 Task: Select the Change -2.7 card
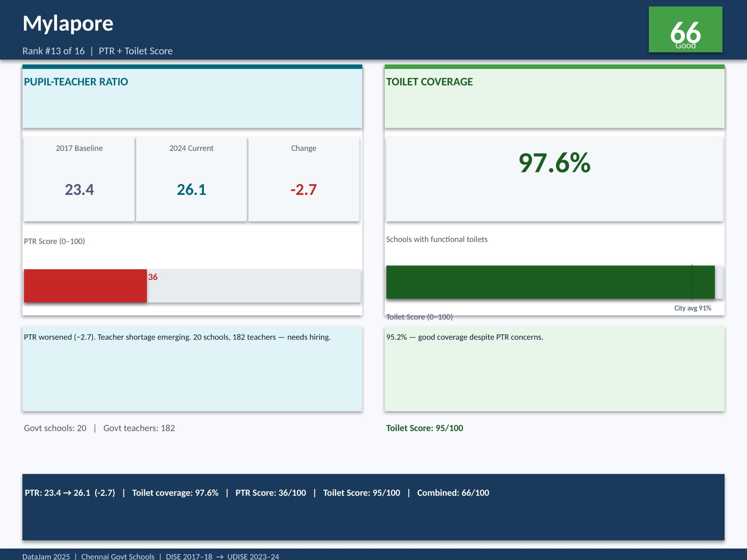(x=303, y=179)
